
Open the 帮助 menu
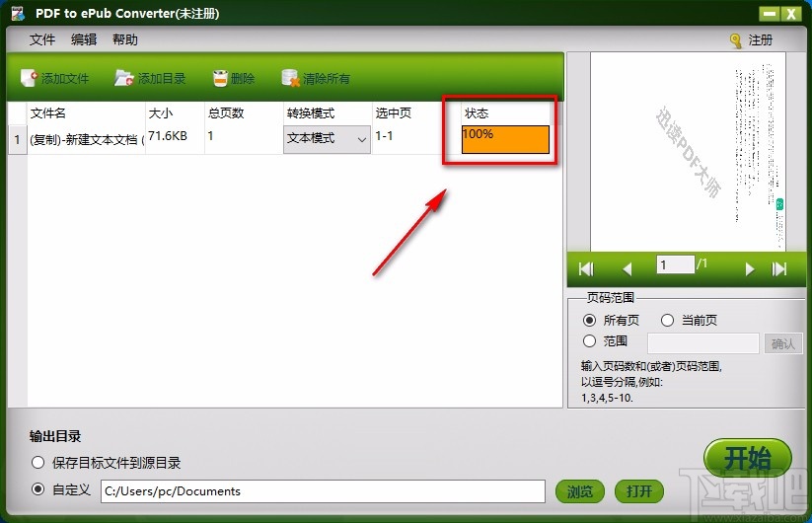pos(124,39)
